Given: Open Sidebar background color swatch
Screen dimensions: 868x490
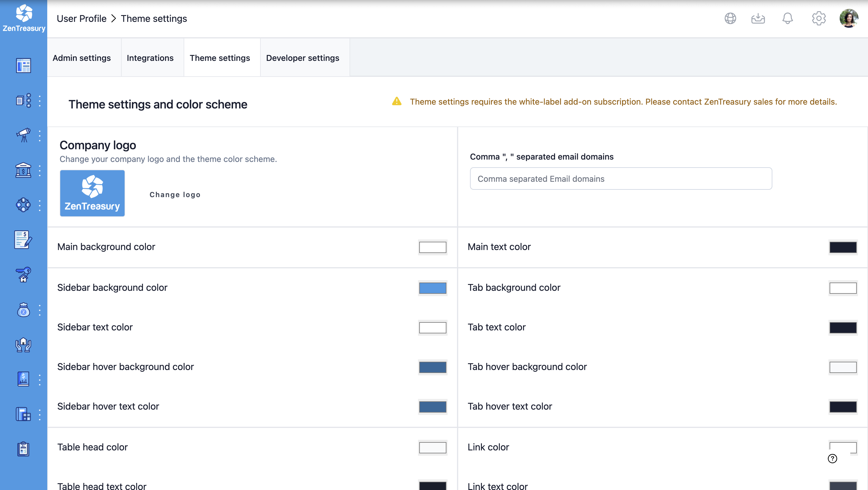Looking at the screenshot, I should pos(433,288).
